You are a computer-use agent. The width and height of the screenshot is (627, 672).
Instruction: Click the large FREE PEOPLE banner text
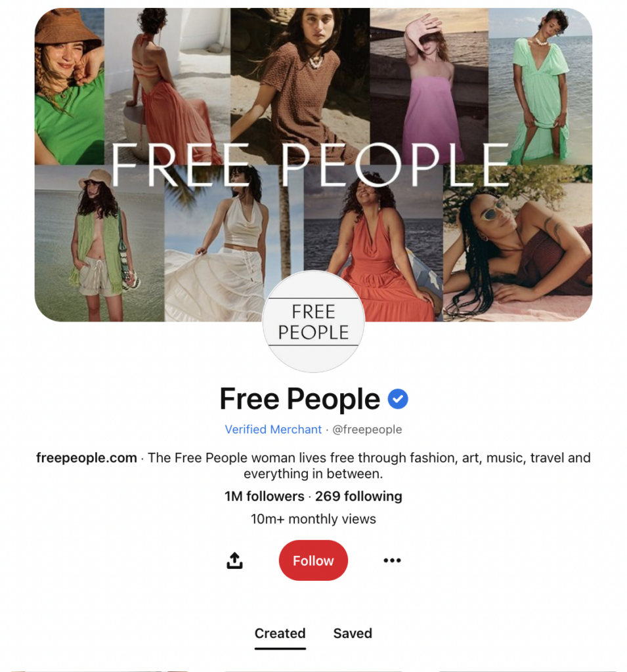[x=310, y=165]
